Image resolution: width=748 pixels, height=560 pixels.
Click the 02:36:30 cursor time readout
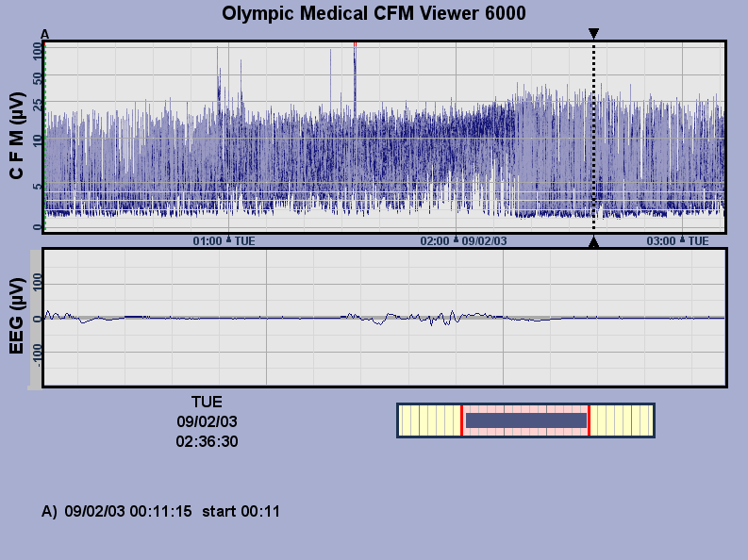[207, 442]
